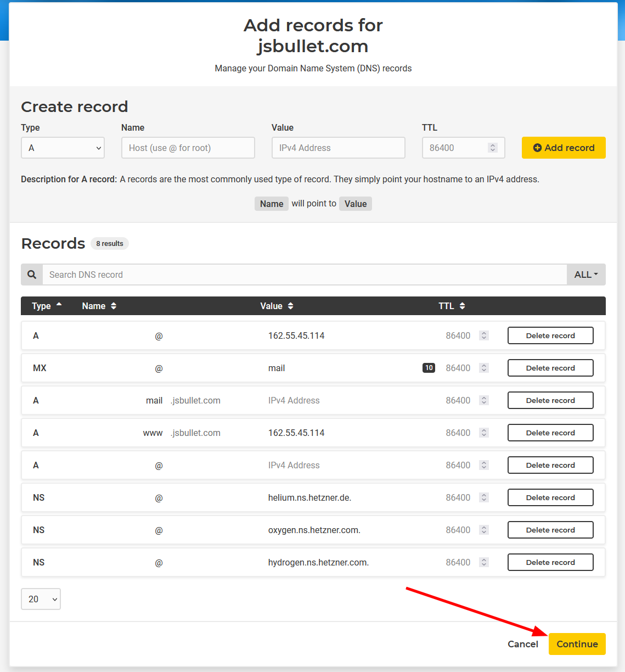Sort records using the Value column arrows
625x672 pixels.
click(x=291, y=306)
